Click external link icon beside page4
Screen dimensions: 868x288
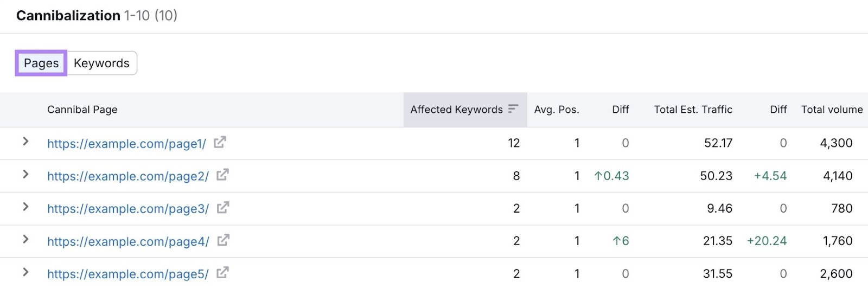point(223,240)
